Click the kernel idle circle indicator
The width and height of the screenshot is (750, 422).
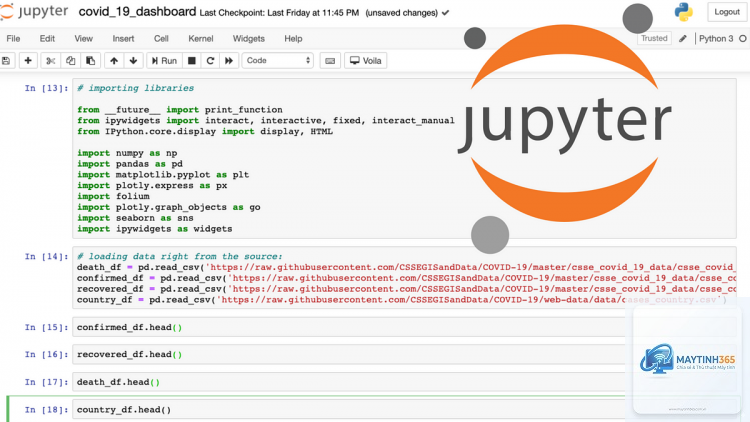(742, 39)
